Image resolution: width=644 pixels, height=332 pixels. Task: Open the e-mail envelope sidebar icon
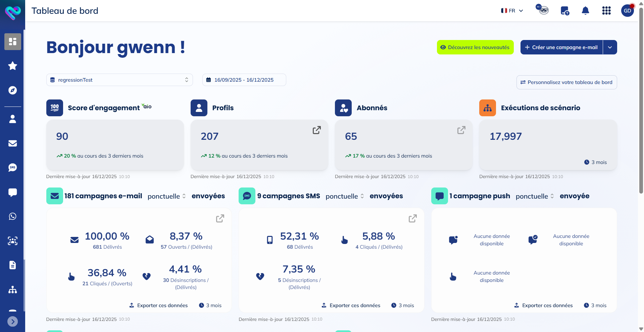point(12,143)
